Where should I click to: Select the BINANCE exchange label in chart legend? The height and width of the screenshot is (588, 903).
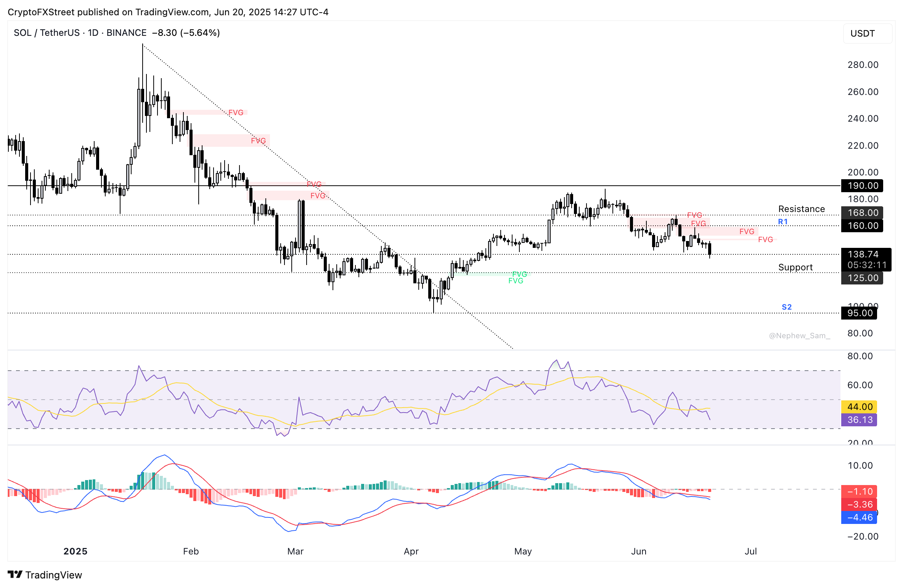[x=126, y=33]
